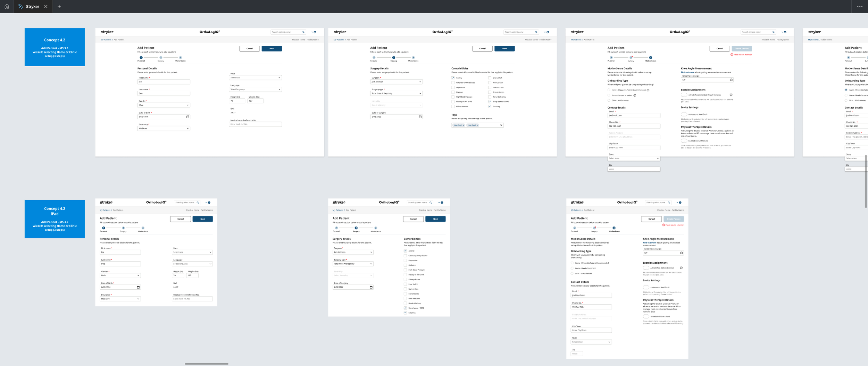
Task: Remove New Tag 2 via its x
Action: [477, 125]
